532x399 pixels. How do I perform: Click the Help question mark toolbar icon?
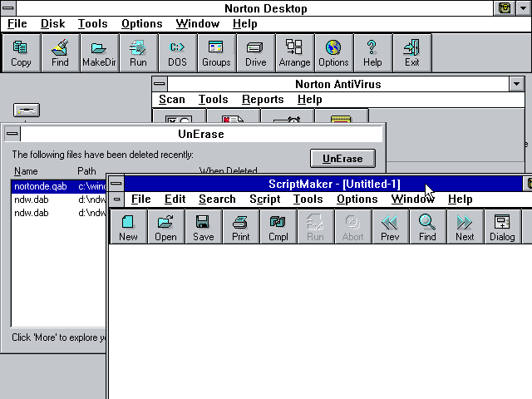click(372, 53)
